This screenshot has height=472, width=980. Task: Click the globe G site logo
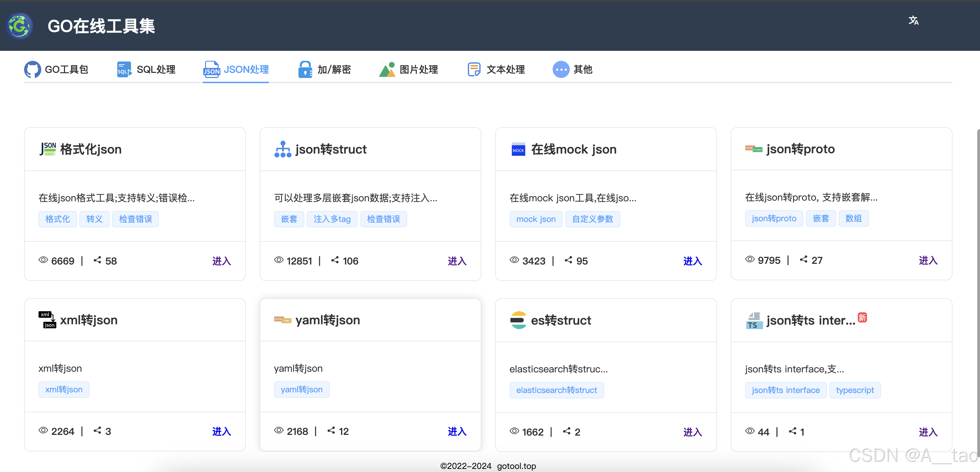(x=19, y=26)
